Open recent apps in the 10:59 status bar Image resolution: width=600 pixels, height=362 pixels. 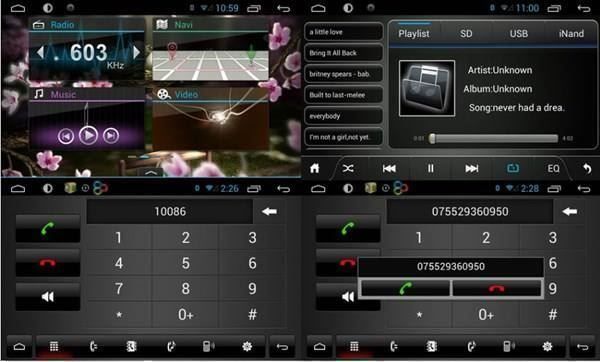click(254, 8)
